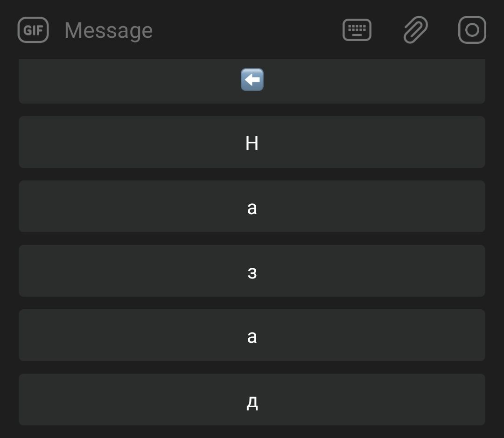Click the keyboard toggle icon
The height and width of the screenshot is (438, 504).
(357, 30)
